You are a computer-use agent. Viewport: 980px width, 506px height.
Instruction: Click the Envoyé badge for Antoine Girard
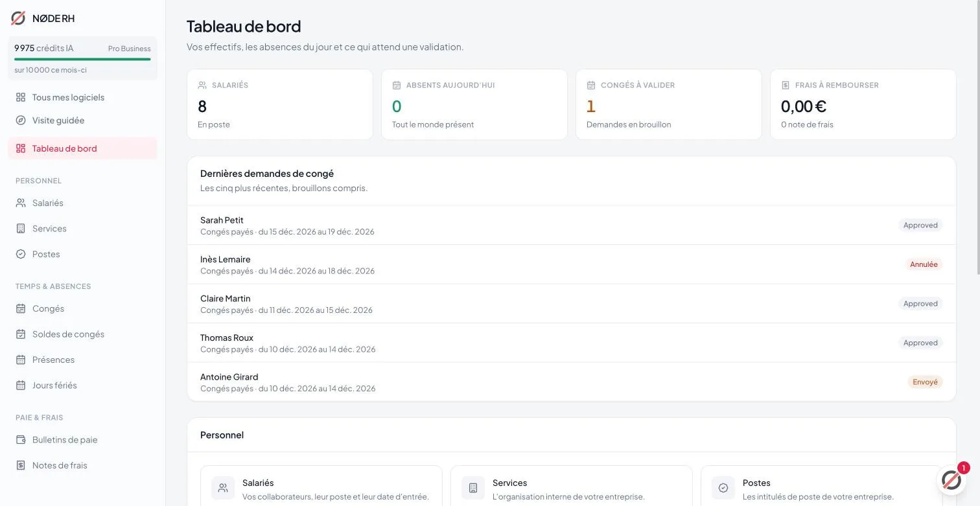click(925, 382)
